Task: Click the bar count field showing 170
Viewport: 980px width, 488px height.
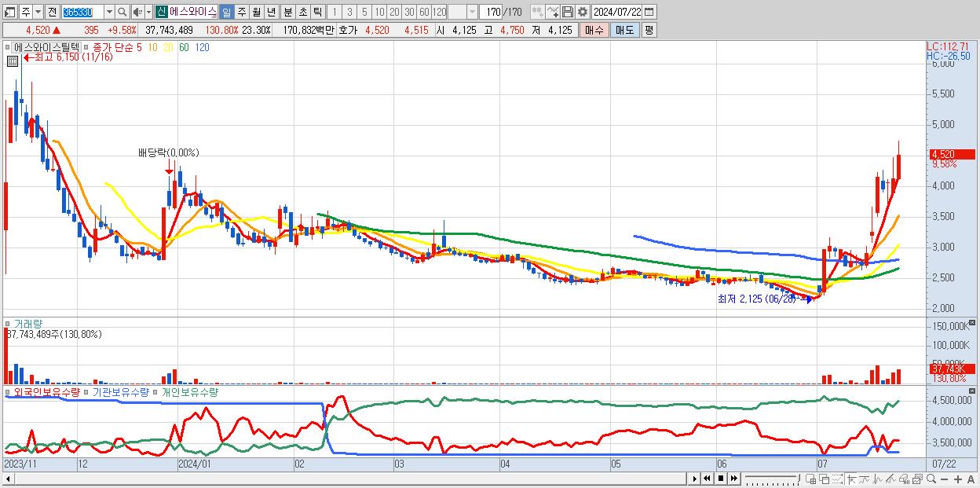Action: click(489, 12)
